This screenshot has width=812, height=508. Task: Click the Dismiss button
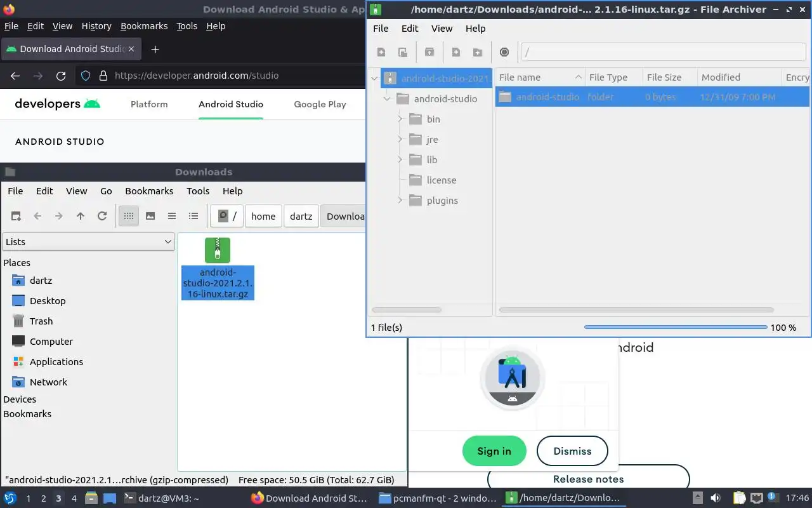click(572, 451)
